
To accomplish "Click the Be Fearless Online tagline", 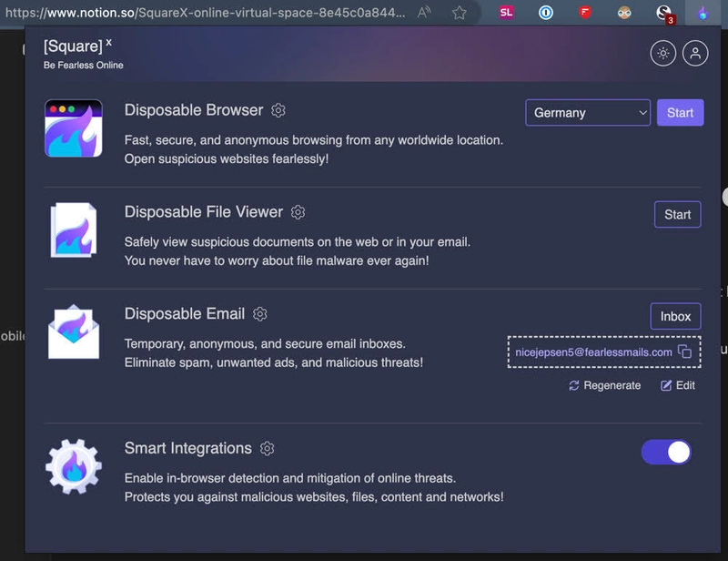I will [x=84, y=65].
